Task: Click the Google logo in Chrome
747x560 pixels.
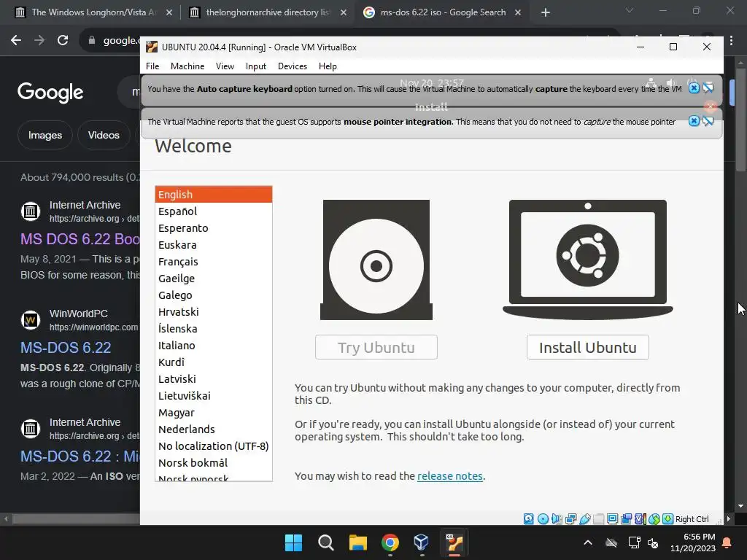Action: (x=50, y=92)
